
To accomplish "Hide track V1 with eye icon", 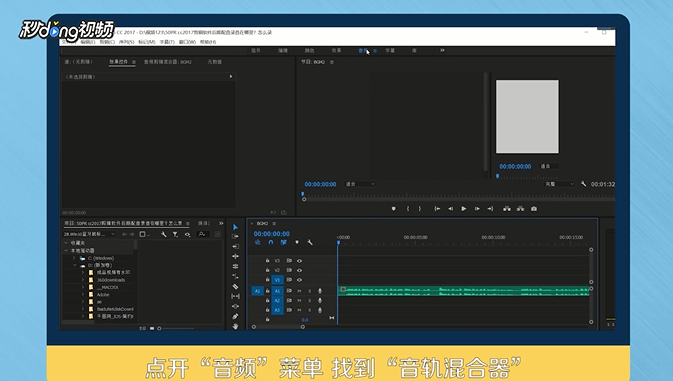I will coord(300,280).
